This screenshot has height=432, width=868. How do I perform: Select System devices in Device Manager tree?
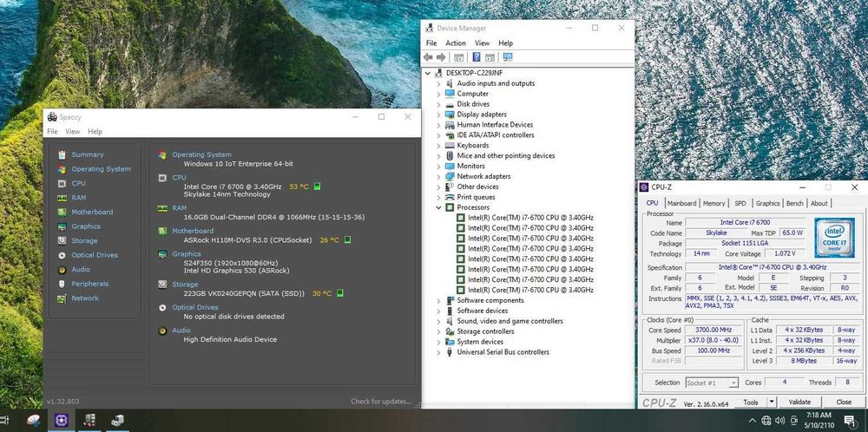[x=480, y=342]
